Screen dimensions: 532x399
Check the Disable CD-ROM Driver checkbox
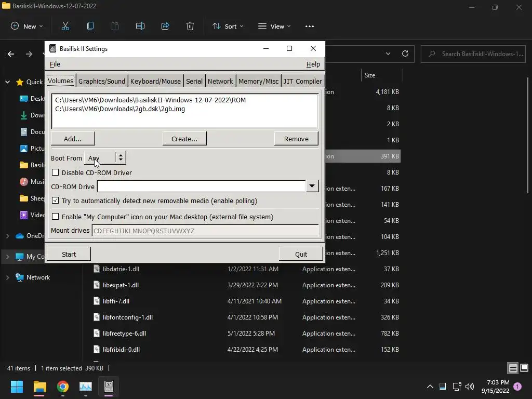(55, 172)
